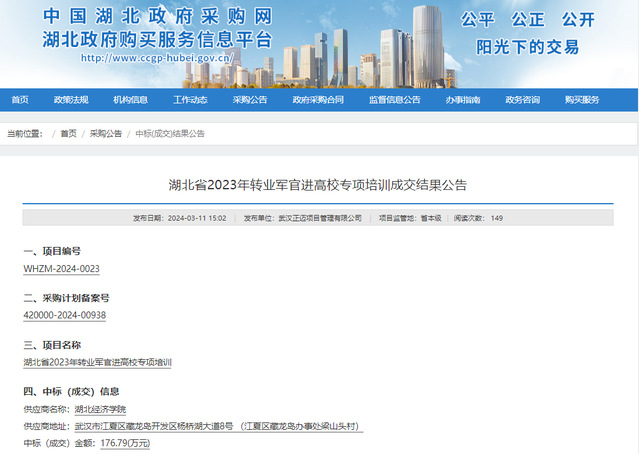The width and height of the screenshot is (639, 454).
Task: Click project number WHZM-2024-0023
Action: [x=62, y=269]
